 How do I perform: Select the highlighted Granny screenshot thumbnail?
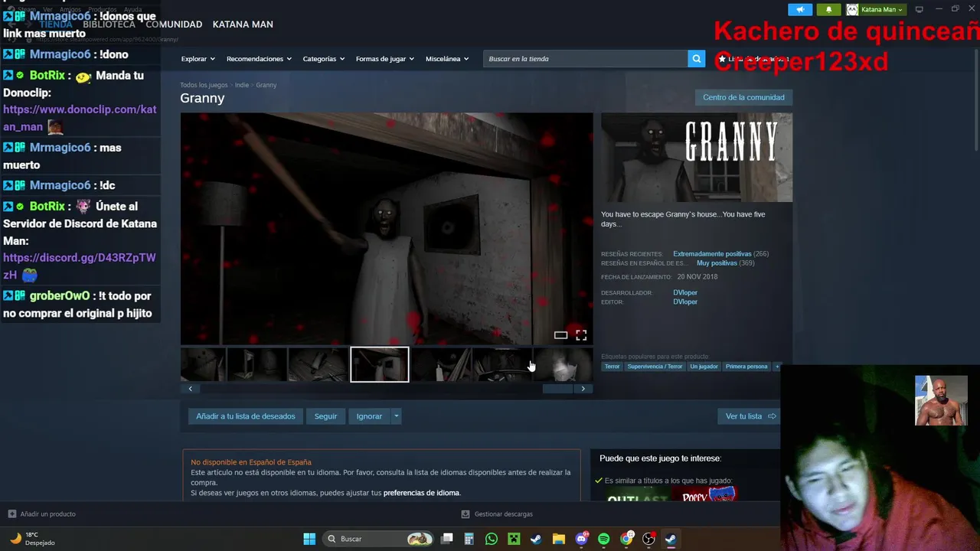point(380,364)
